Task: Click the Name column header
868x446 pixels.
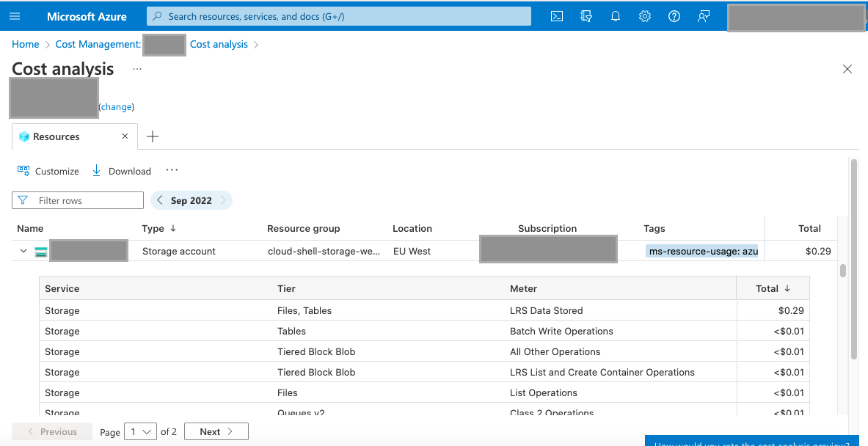Action: [30, 229]
